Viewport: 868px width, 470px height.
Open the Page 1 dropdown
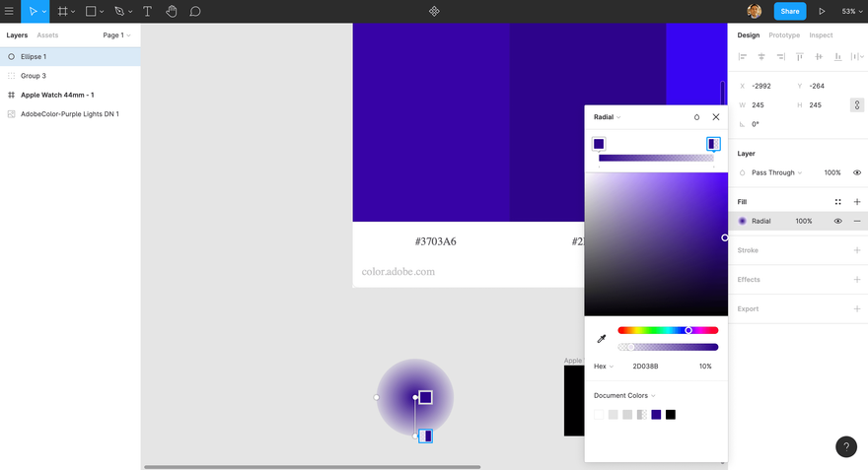tap(116, 34)
